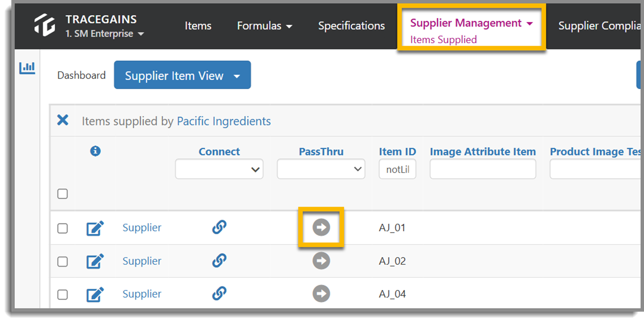Image resolution: width=644 pixels, height=323 pixels.
Task: Click the TraceGains logo icon
Action: tap(45, 25)
